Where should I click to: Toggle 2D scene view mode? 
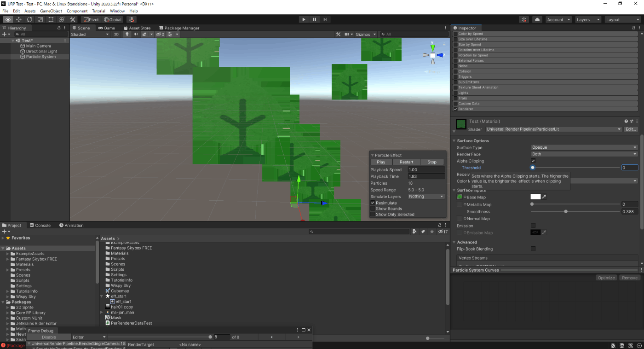(x=116, y=35)
